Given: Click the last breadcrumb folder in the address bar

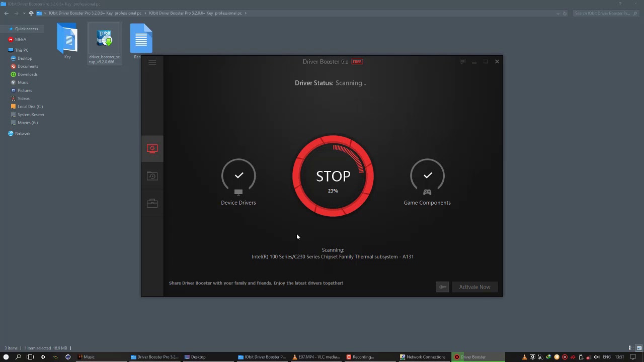Looking at the screenshot, I should tap(195, 13).
